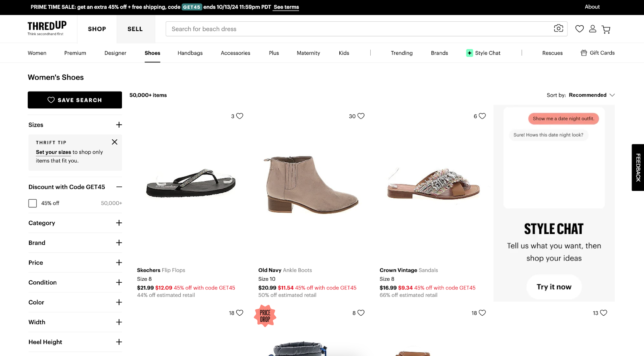Favorite the Skechers Flip Flops heart
The height and width of the screenshot is (356, 644).
pos(240,116)
